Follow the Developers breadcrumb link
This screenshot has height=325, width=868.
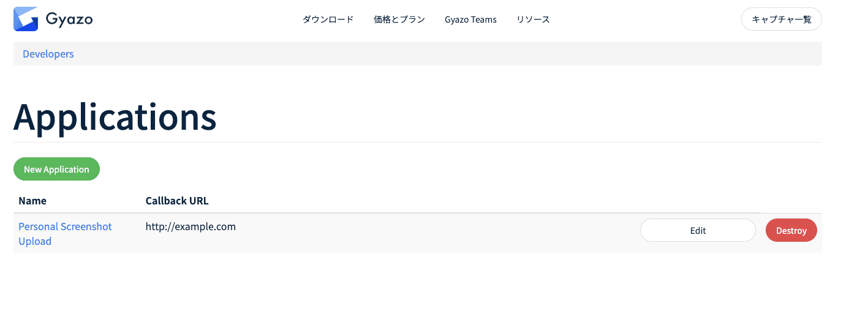(x=48, y=54)
